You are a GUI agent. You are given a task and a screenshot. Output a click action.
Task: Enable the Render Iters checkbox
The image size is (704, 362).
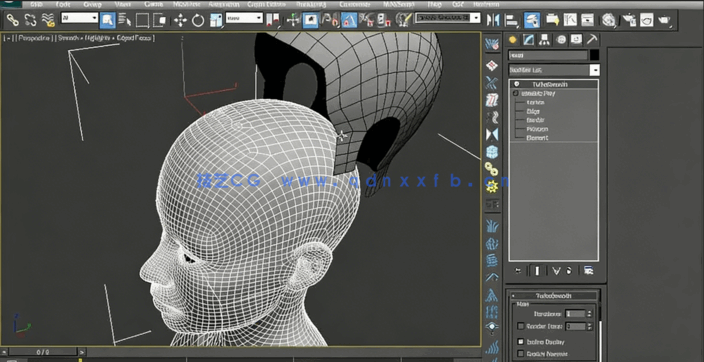521,326
